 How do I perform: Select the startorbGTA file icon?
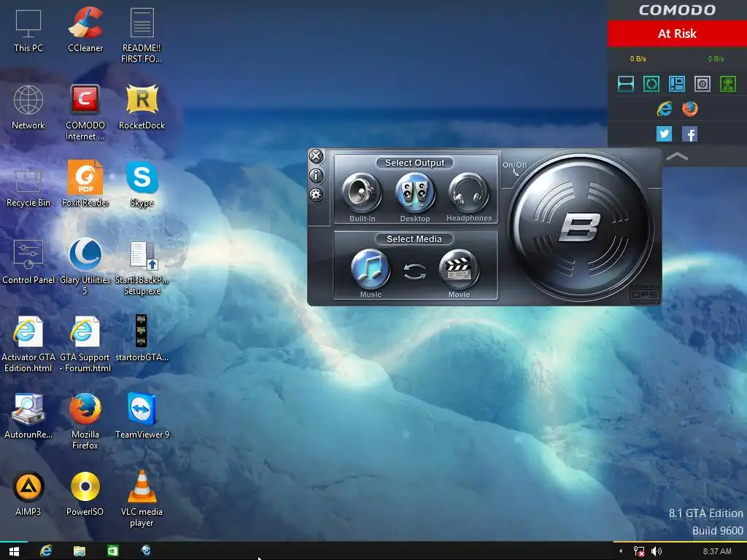point(142,338)
